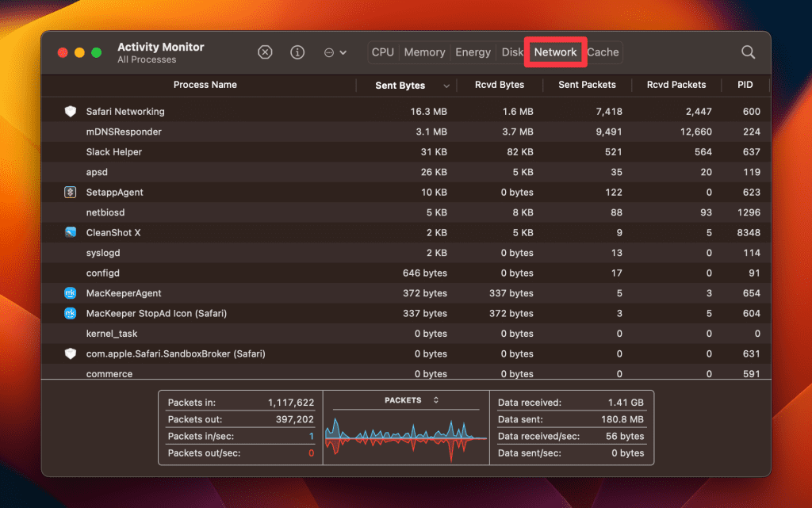This screenshot has width=812, height=508.
Task: Sort by the Rcvd Bytes column header
Action: click(x=500, y=85)
